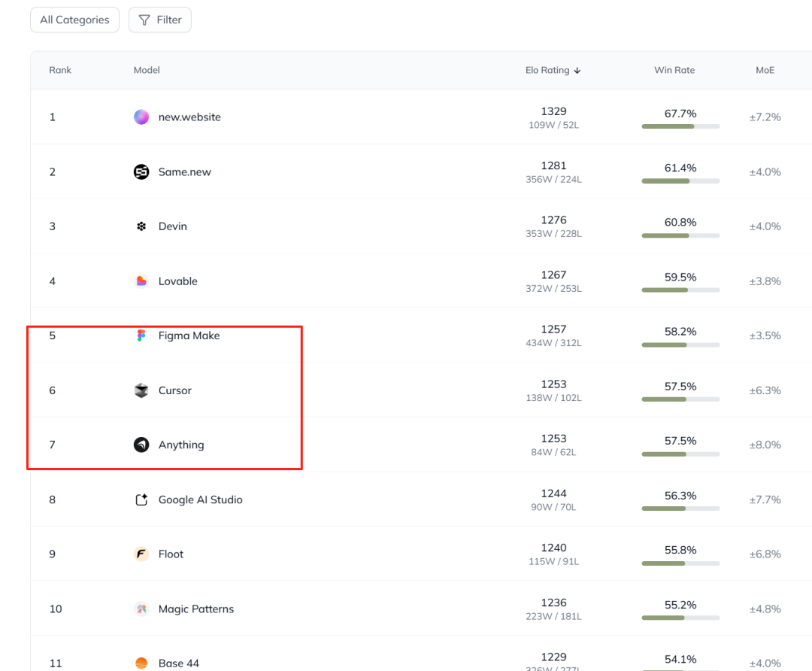
Task: Click the Rank column header
Action: [x=60, y=70]
